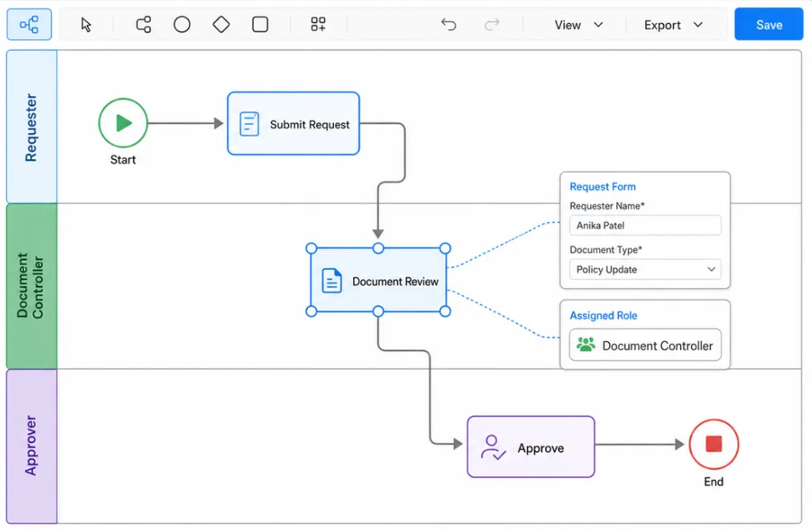Select the Submit Request task node
Viewport: 812px width, 530px height.
[293, 123]
